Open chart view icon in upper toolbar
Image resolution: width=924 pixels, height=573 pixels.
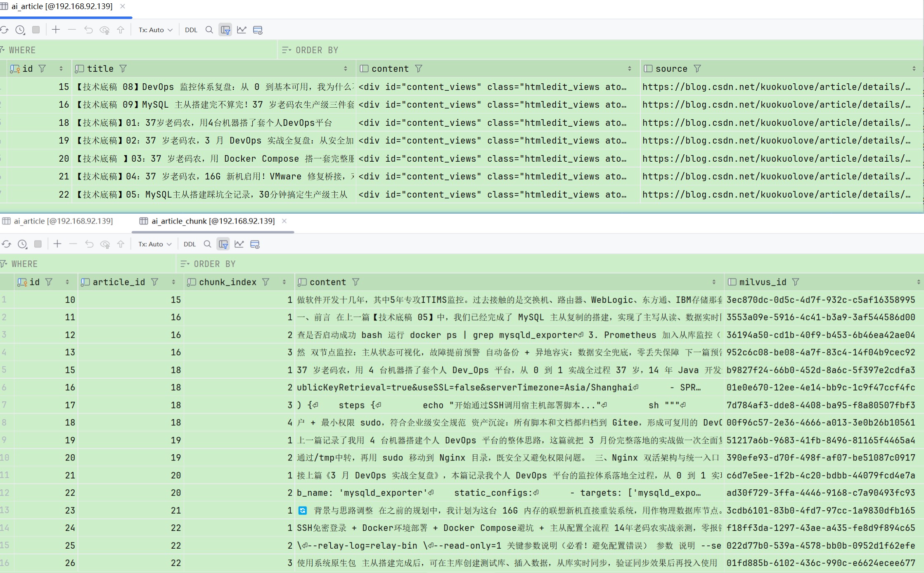tap(242, 30)
